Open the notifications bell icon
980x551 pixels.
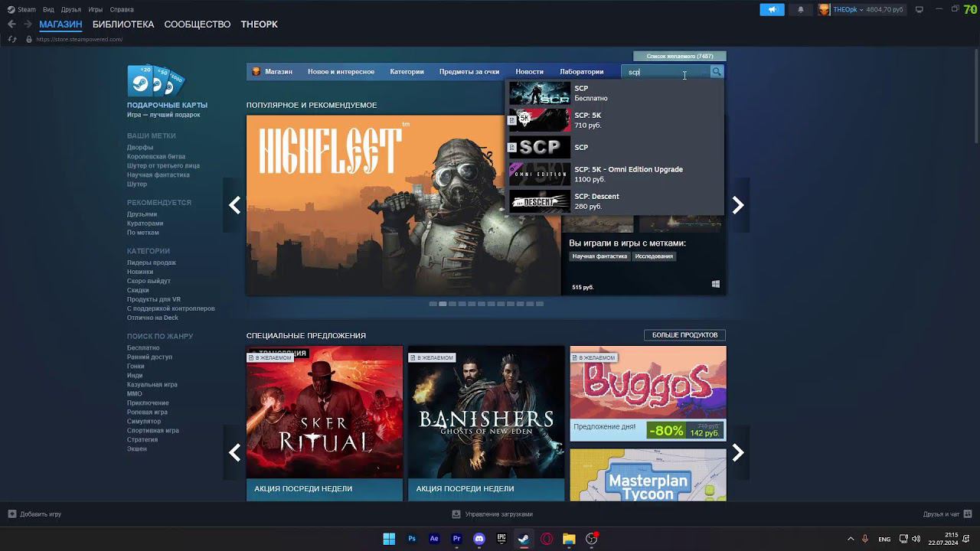pyautogui.click(x=801, y=9)
